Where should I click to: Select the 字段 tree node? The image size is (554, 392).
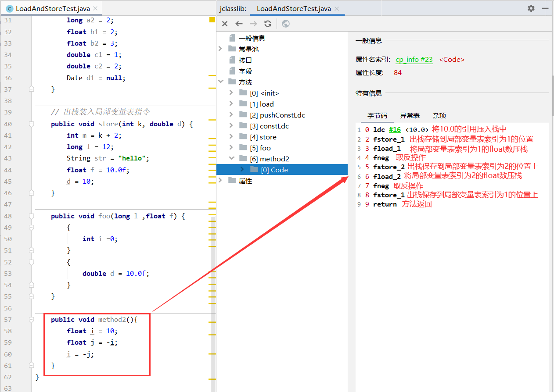click(x=245, y=71)
